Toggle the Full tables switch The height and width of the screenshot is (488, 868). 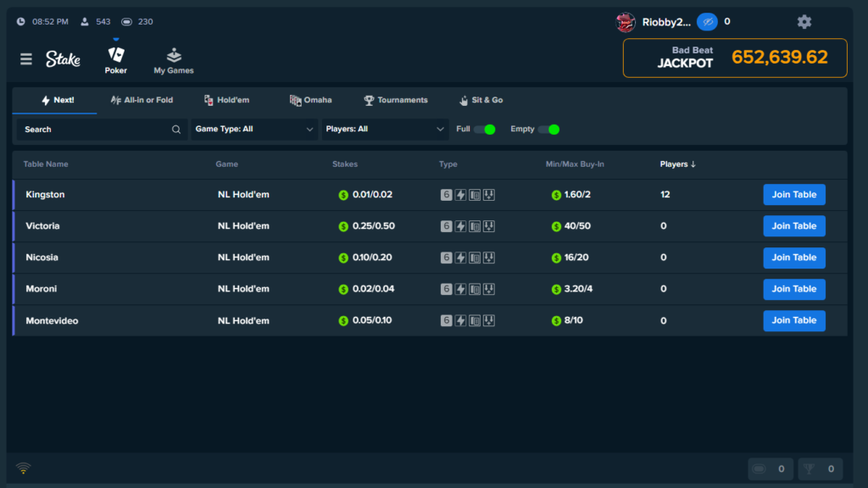coord(485,130)
